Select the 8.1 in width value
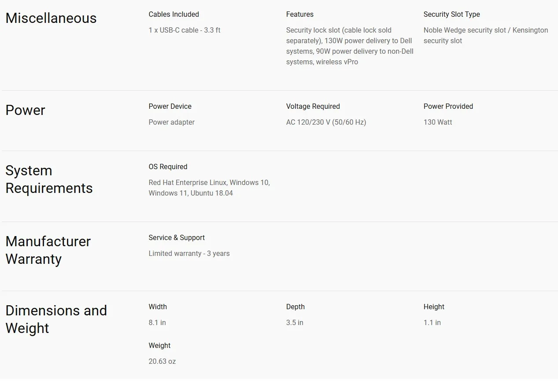Screen dimensions: 558x392 (157, 322)
